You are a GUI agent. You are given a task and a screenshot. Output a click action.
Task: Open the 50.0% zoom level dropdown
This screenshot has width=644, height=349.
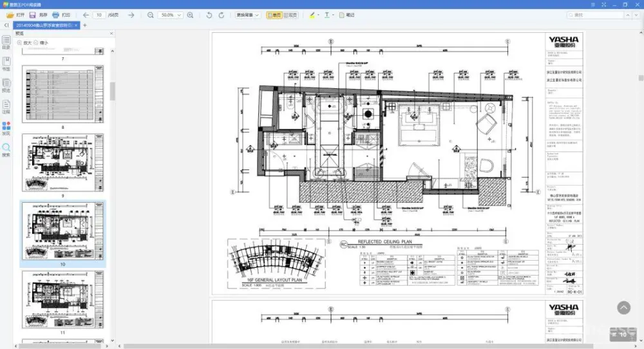(170, 14)
